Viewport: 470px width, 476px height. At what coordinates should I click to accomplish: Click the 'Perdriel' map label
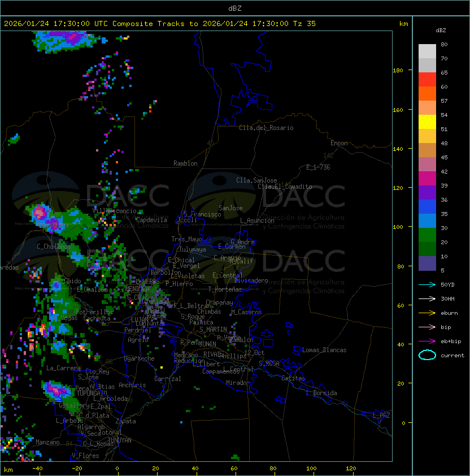click(x=138, y=330)
